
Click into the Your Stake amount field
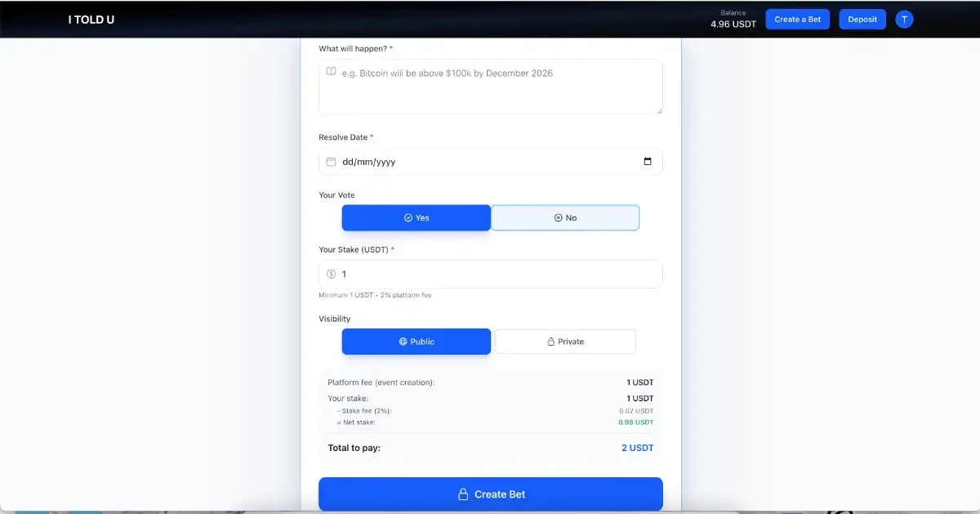click(x=490, y=274)
